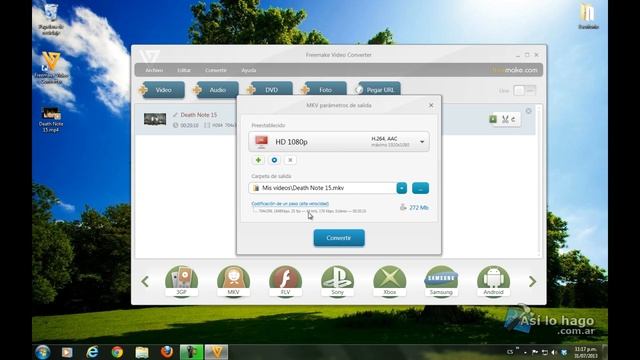Click the 272 Mb output size link
Viewport: 640px width, 360px height.
pos(418,207)
